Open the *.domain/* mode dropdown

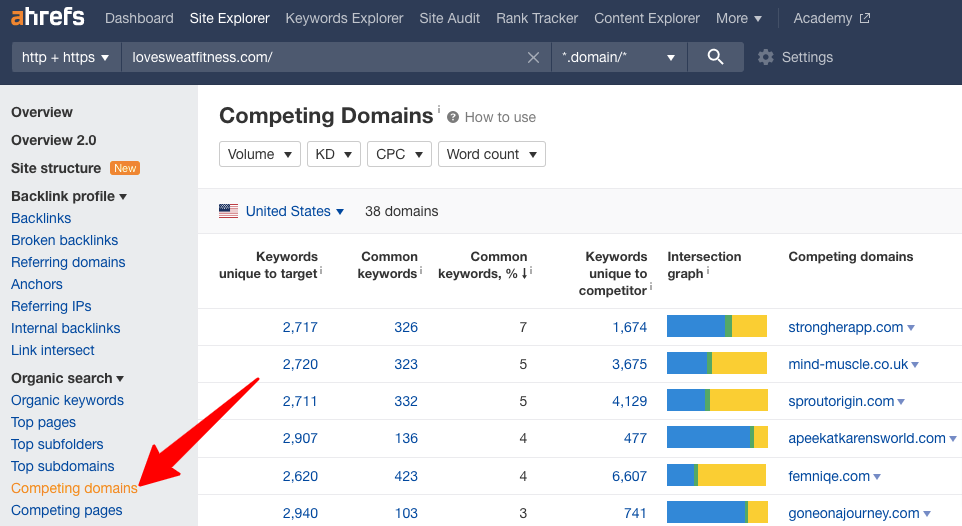pos(619,57)
